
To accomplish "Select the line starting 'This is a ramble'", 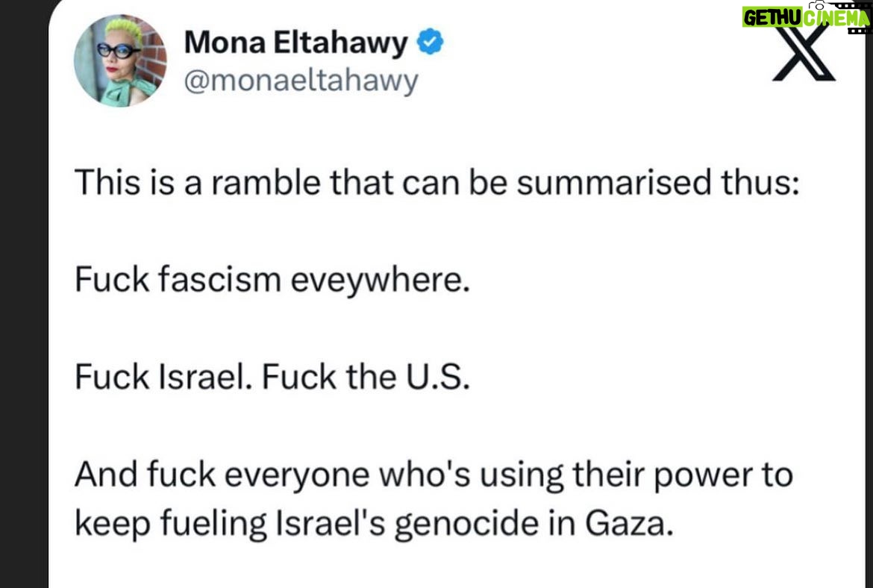I will pos(437,182).
